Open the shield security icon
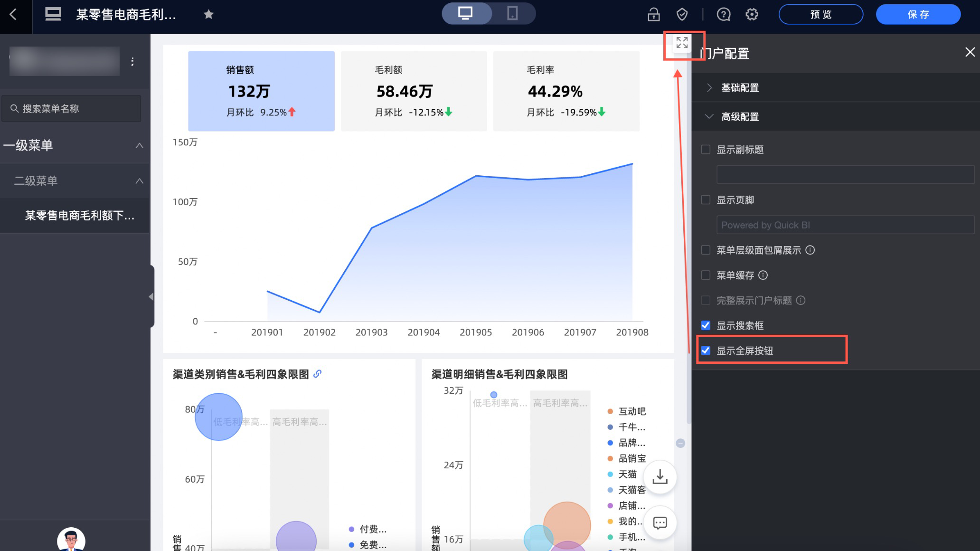980x551 pixels. [x=682, y=14]
